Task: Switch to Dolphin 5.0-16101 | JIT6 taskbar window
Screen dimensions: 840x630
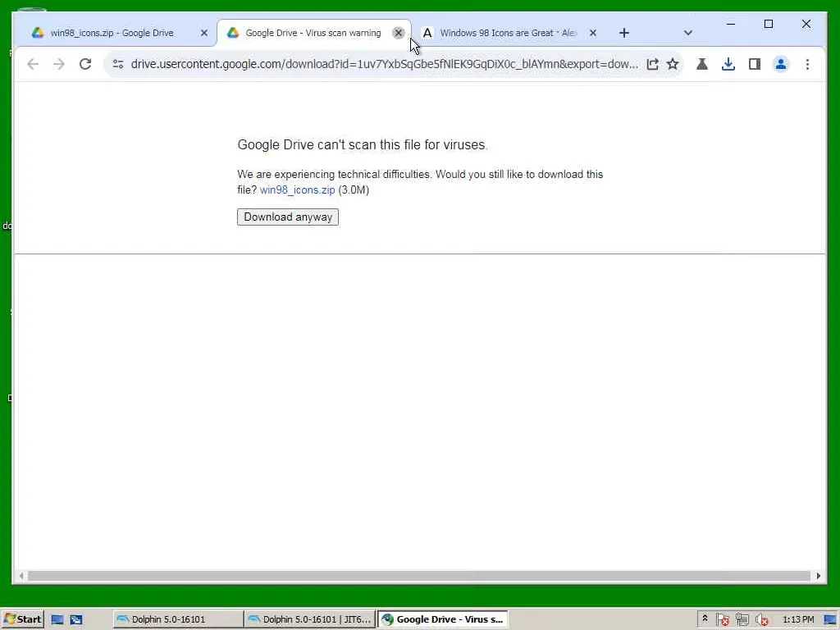Action: pos(309,619)
